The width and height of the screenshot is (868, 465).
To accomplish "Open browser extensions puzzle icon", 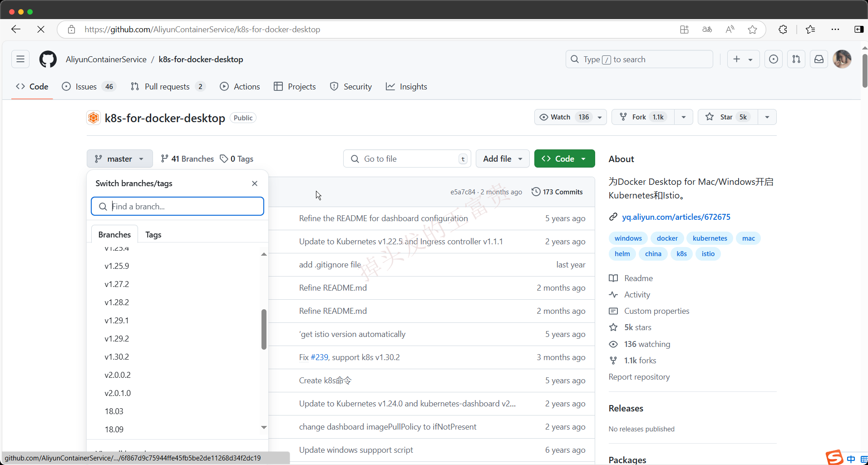I will [783, 30].
